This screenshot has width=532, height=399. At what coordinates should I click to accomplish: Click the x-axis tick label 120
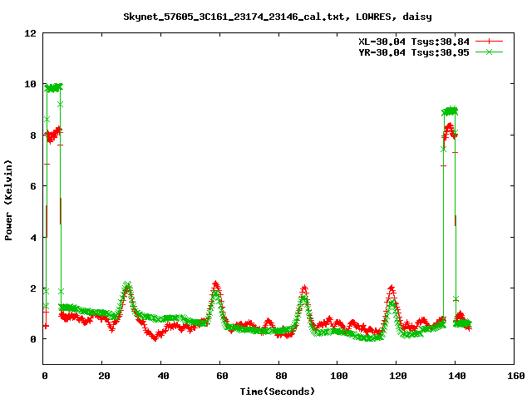pyautogui.click(x=398, y=376)
